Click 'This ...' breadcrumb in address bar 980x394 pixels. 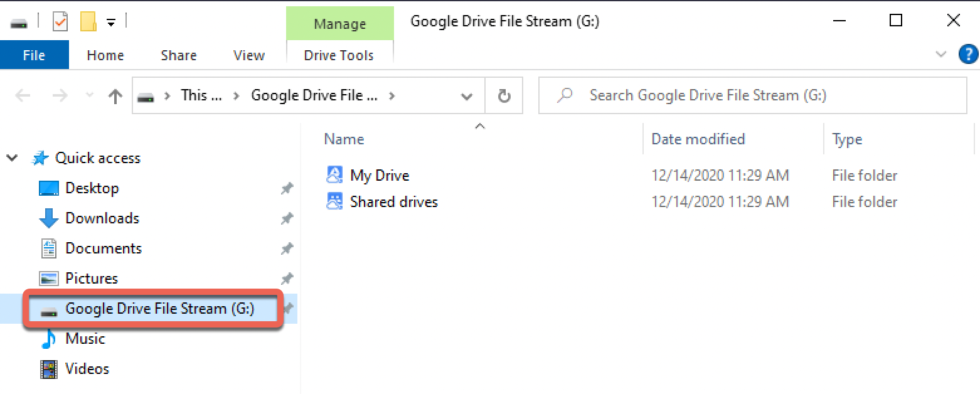coord(201,95)
